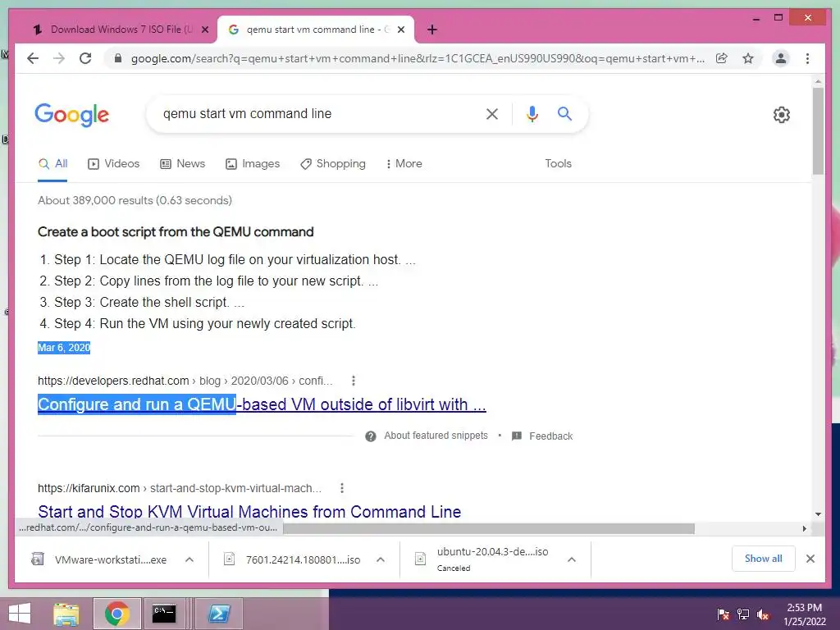The height and width of the screenshot is (630, 840).
Task: Open the More search filters dropdown
Action: coord(404,163)
